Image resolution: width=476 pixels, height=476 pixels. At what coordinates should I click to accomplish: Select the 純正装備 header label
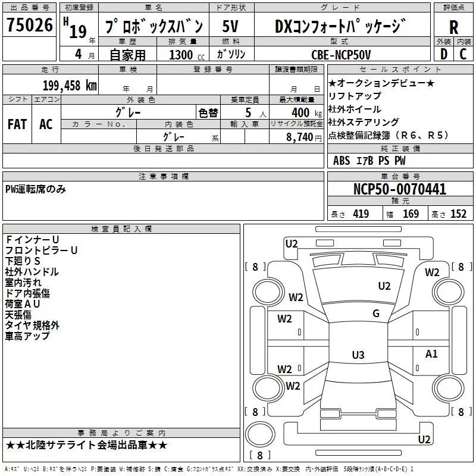[x=400, y=148]
